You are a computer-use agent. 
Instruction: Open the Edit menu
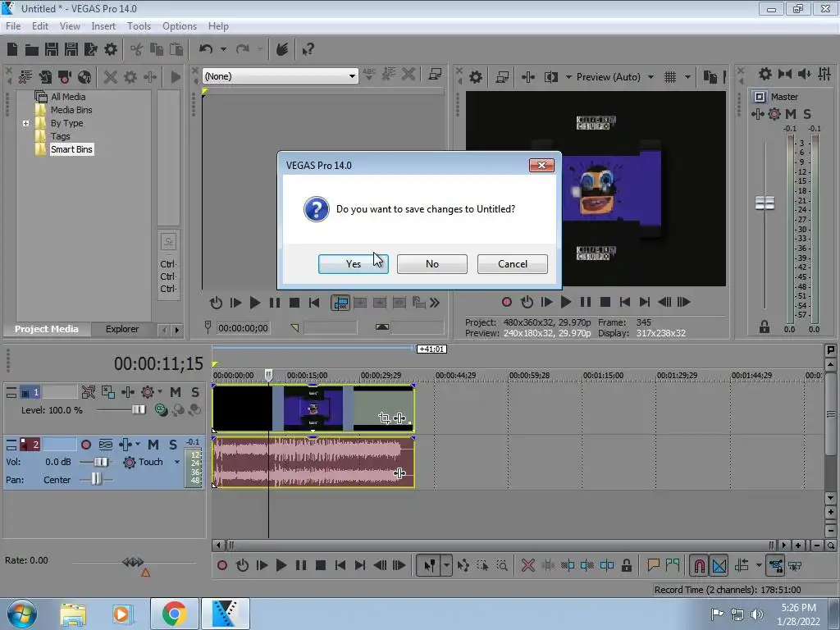point(39,25)
